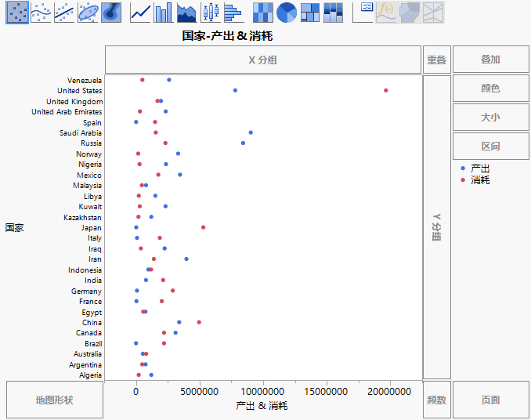Choose the Contour plot icon
531x420 pixels.
111,12
